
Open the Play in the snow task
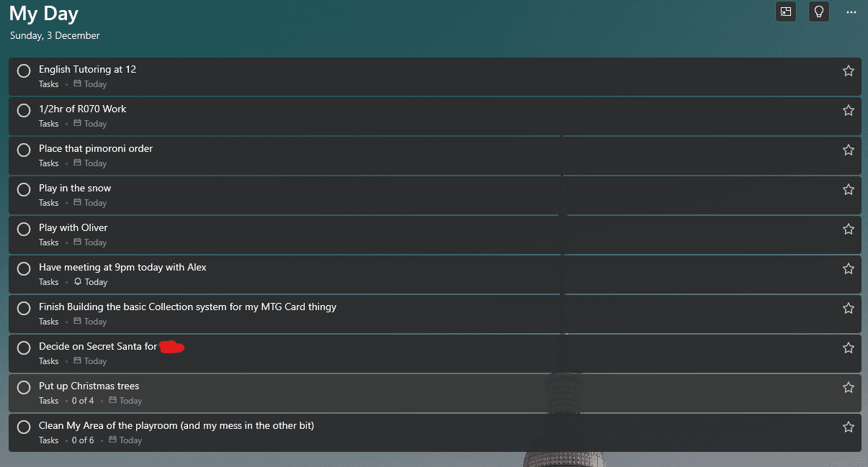pos(75,188)
